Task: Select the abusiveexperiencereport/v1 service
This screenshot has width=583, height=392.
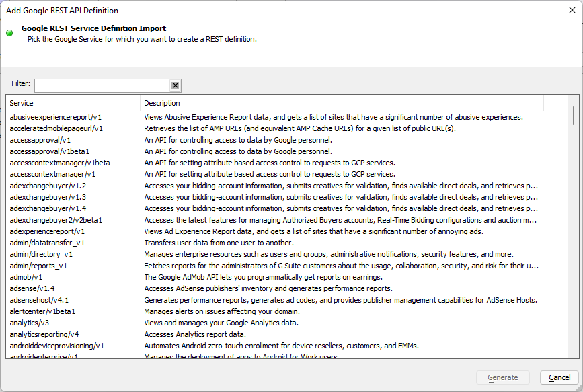Action: pos(55,117)
